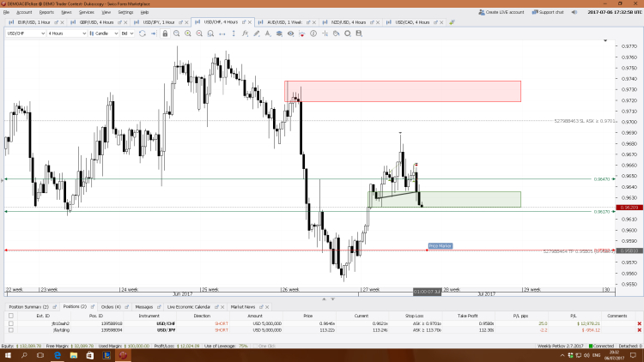Click the information circle icon
644x362 pixels.
(x=313, y=33)
